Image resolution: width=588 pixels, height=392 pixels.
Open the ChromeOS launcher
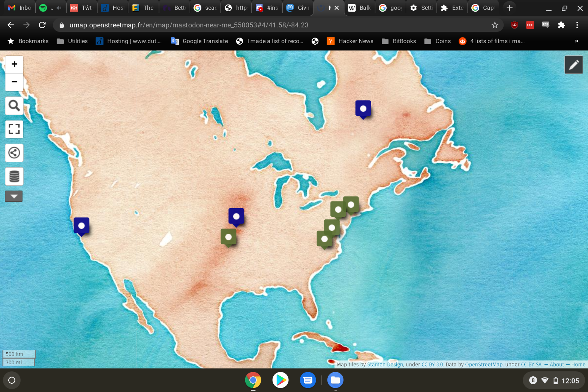[x=12, y=380]
